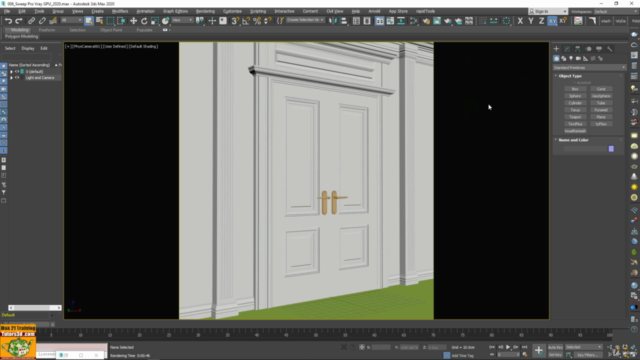Screen dimensions: 640x360
Task: Activate the Select and Scale tool
Action: click(x=155, y=21)
